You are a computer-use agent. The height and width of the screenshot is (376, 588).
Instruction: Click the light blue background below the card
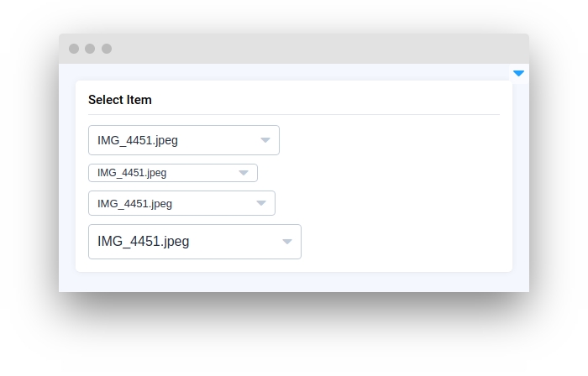pos(294,282)
